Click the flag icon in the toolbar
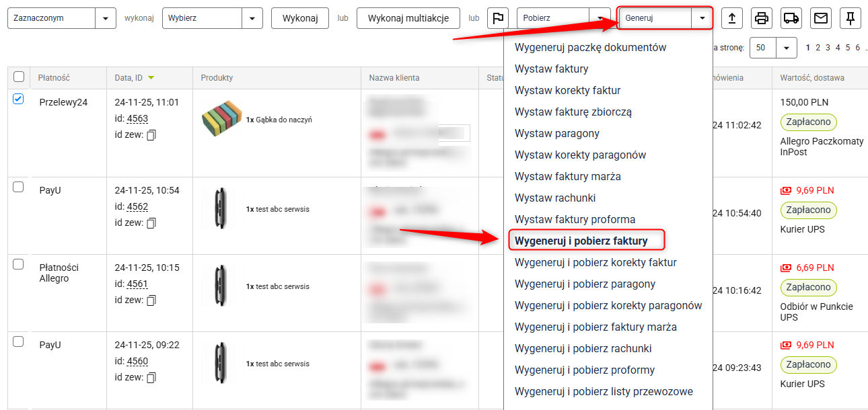868x410 pixels. coord(498,18)
